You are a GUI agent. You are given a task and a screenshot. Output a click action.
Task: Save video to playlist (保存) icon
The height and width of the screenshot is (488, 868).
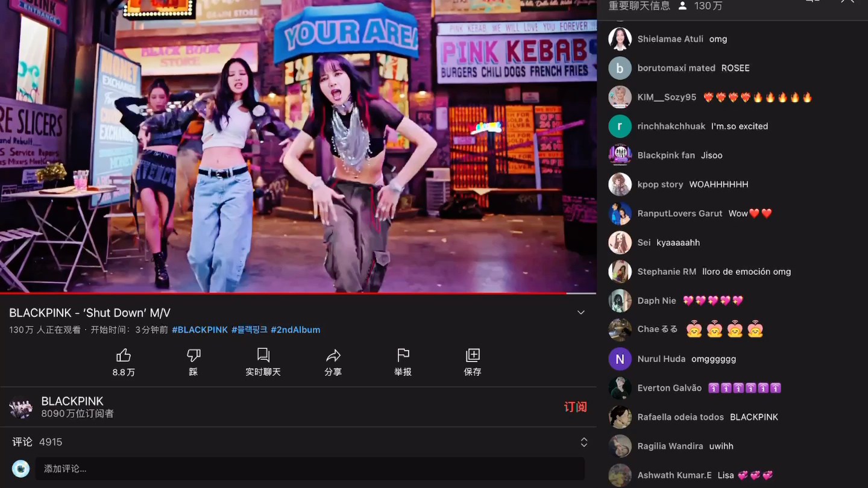click(x=473, y=355)
